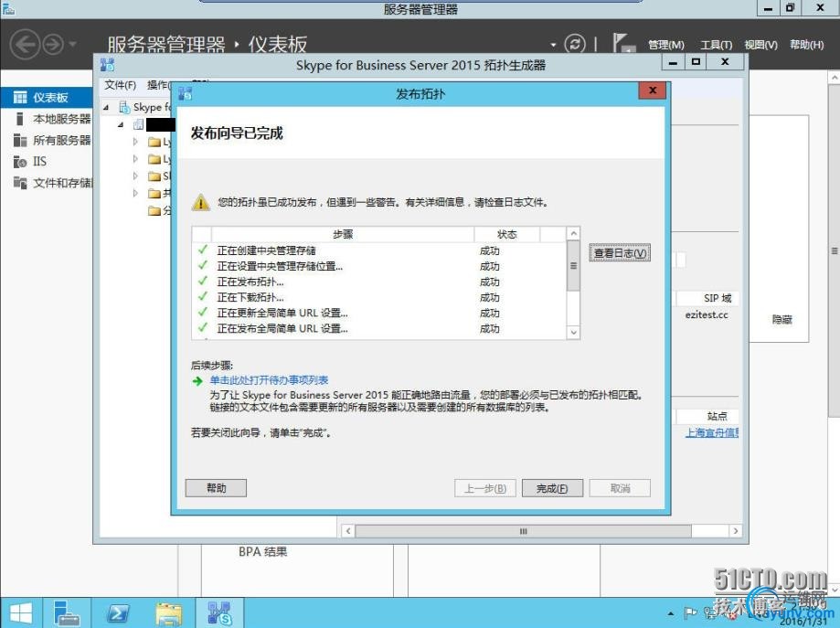The width and height of the screenshot is (840, 628).
Task: Open the breadcrumb dropdown arrow in Server Manager
Action: 553,45
